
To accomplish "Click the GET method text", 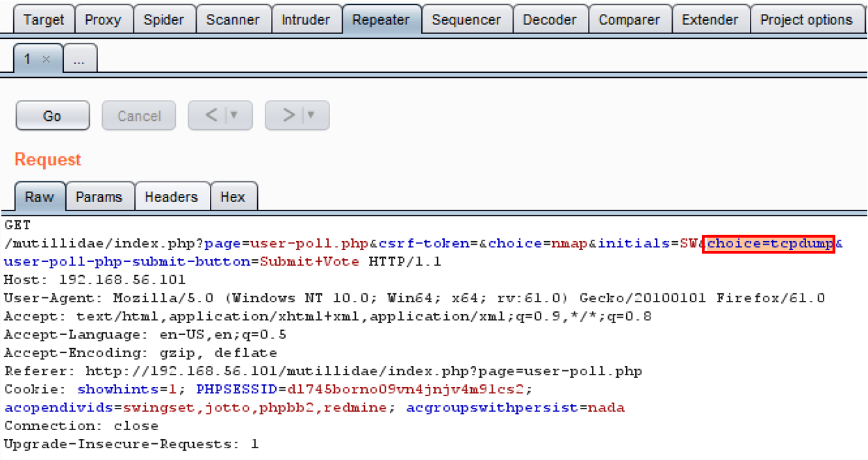I will 17,225.
